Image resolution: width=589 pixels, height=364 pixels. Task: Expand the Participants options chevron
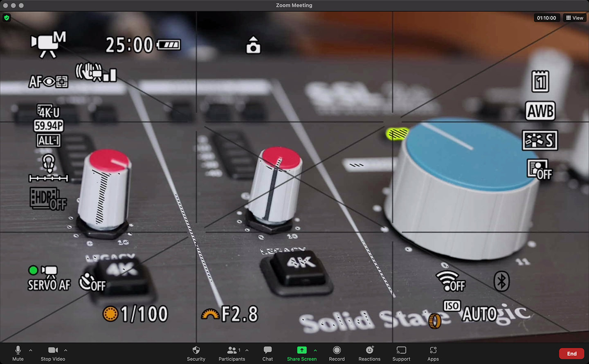(x=247, y=350)
